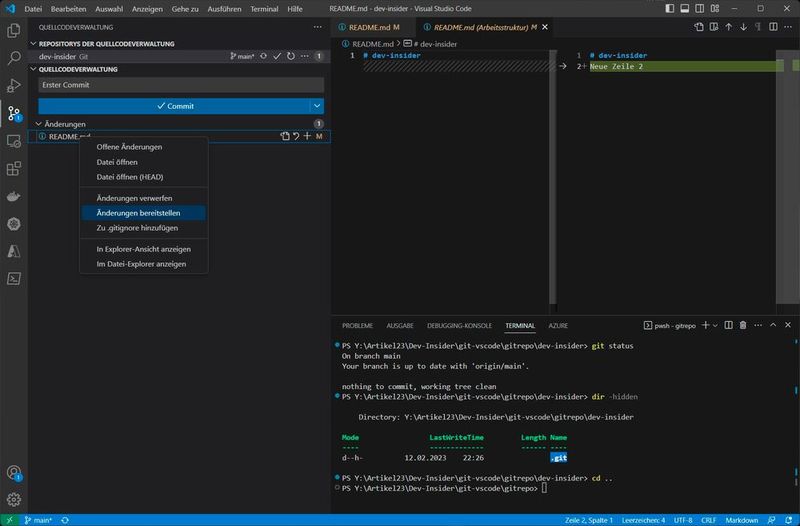800x526 pixels.
Task: Collapse the Änderungen group
Action: (38, 124)
